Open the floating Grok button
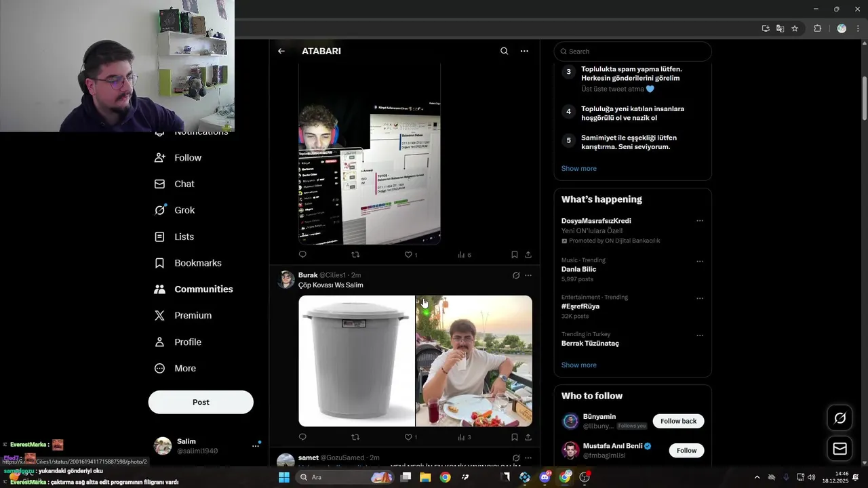 pos(840,418)
